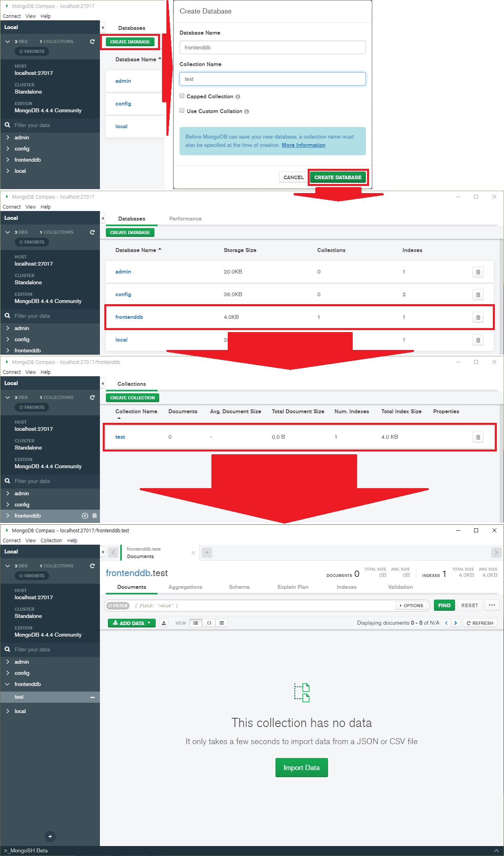Click the trash icon in the local database row
The width and height of the screenshot is (504, 856).
[478, 340]
